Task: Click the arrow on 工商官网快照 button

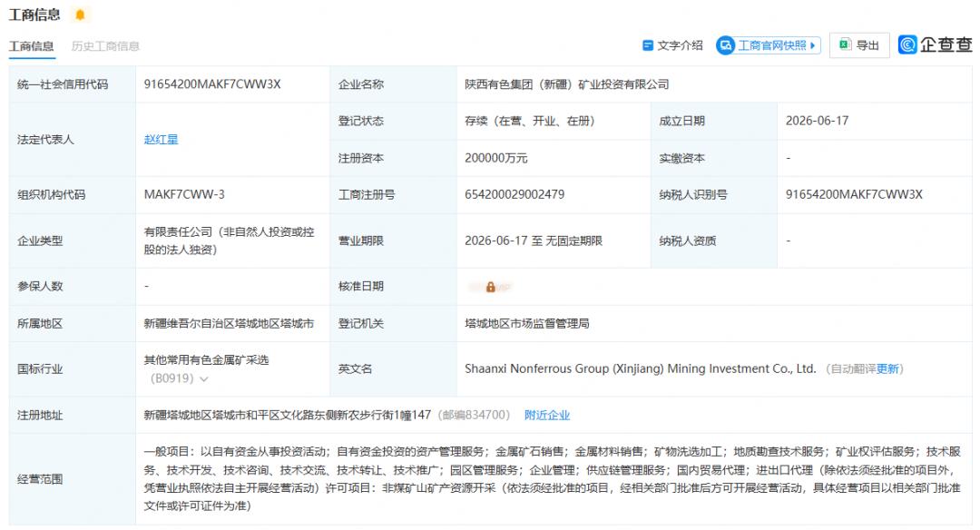Action: tap(812, 45)
